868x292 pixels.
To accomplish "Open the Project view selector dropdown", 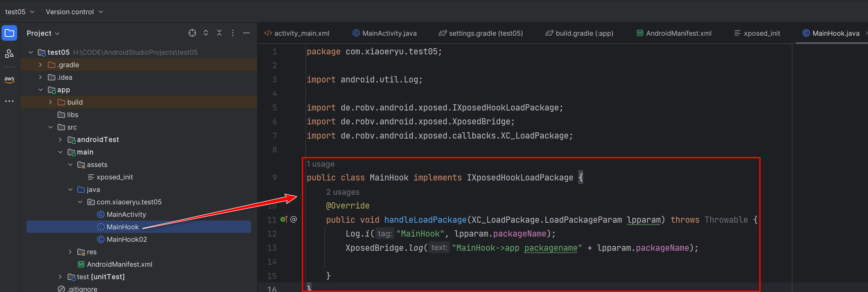I will point(43,33).
